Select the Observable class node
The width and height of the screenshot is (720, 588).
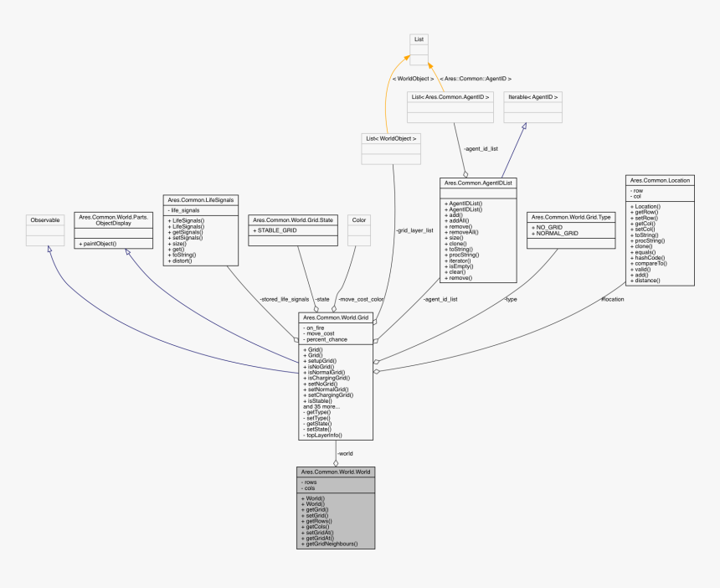(44, 219)
